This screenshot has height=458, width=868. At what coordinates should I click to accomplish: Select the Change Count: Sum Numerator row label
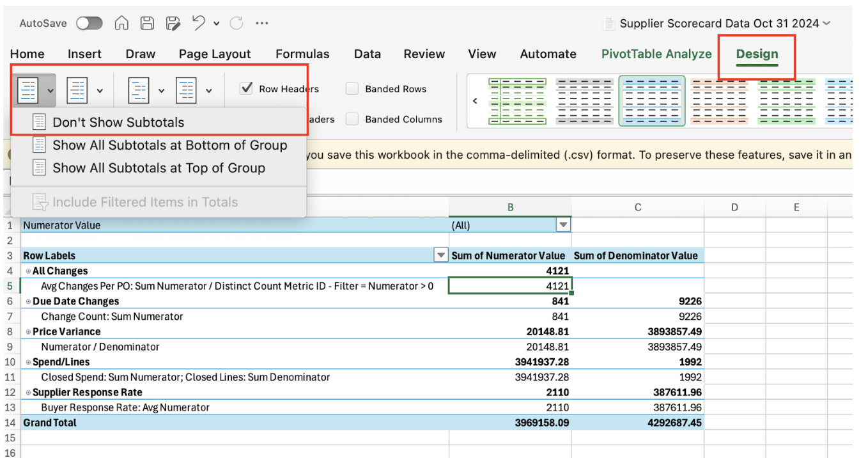(235, 317)
